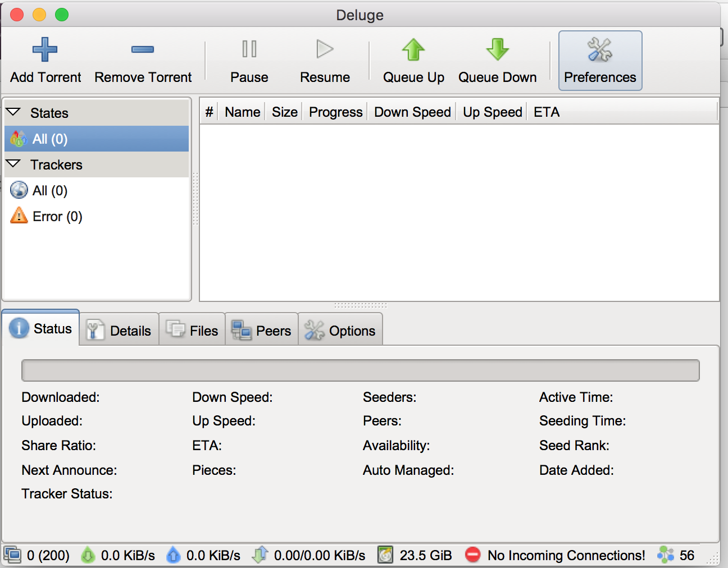The image size is (728, 568).
Task: Collapse the Trackers section
Action: pos(13,164)
